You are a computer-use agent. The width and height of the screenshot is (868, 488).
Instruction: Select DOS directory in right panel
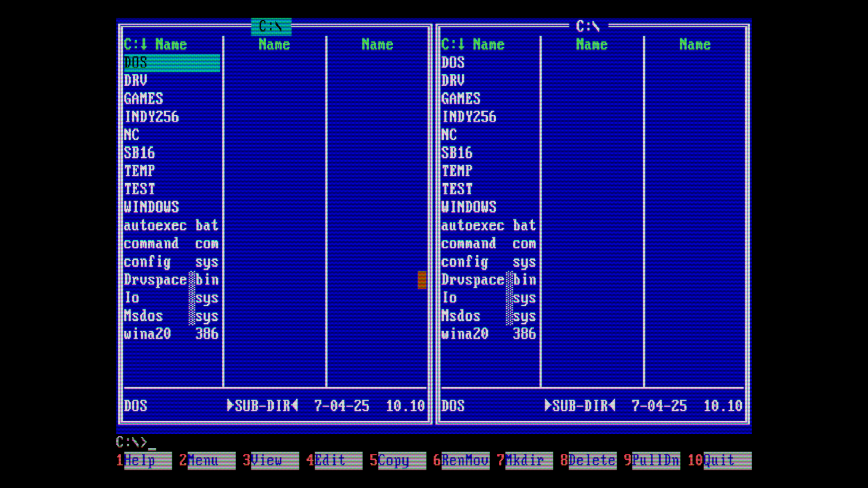coord(489,63)
